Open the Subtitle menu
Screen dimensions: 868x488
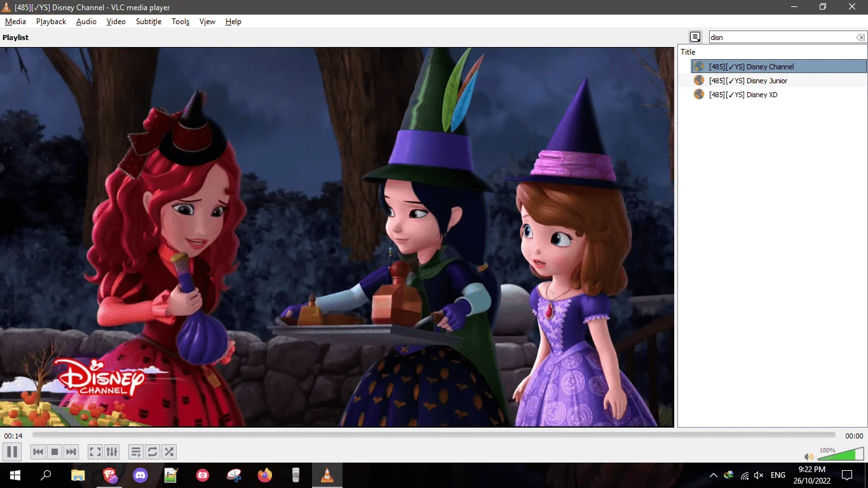[149, 22]
